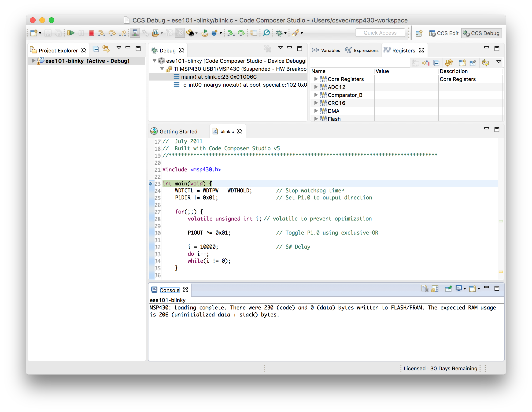
Task: Close the blink.c editor tab
Action: [240, 131]
